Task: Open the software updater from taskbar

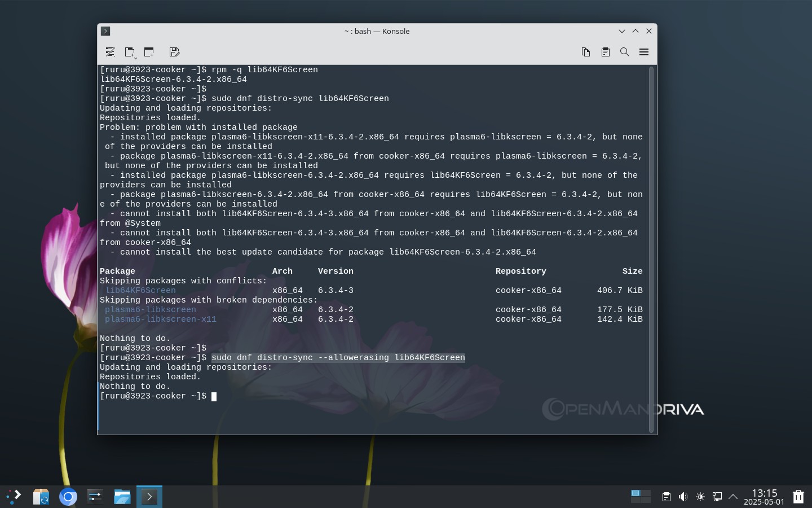Action: 41,497
